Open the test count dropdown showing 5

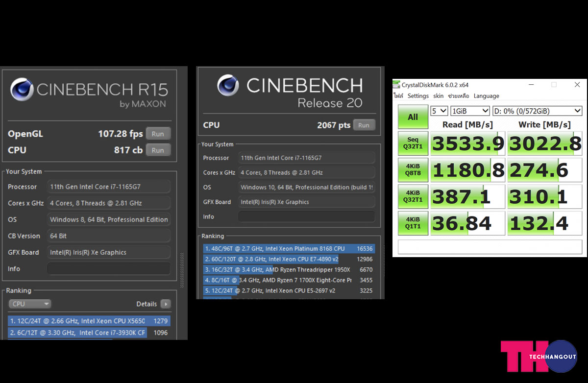pos(439,111)
